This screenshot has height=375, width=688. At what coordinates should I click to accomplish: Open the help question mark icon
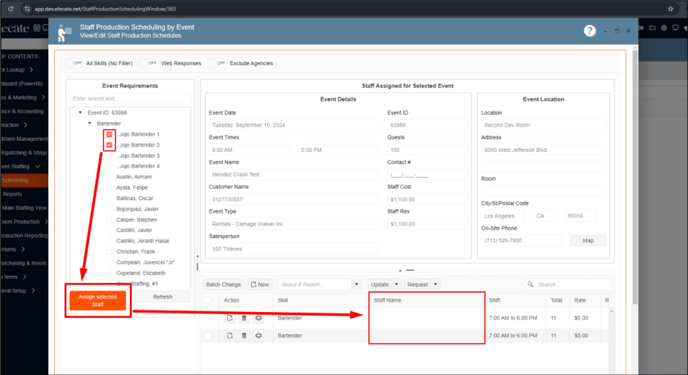pos(590,31)
